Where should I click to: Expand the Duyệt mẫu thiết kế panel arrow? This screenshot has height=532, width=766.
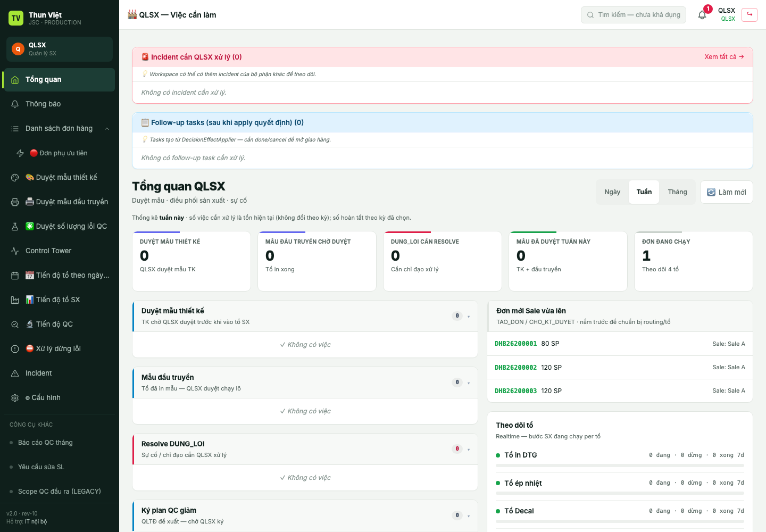click(469, 317)
